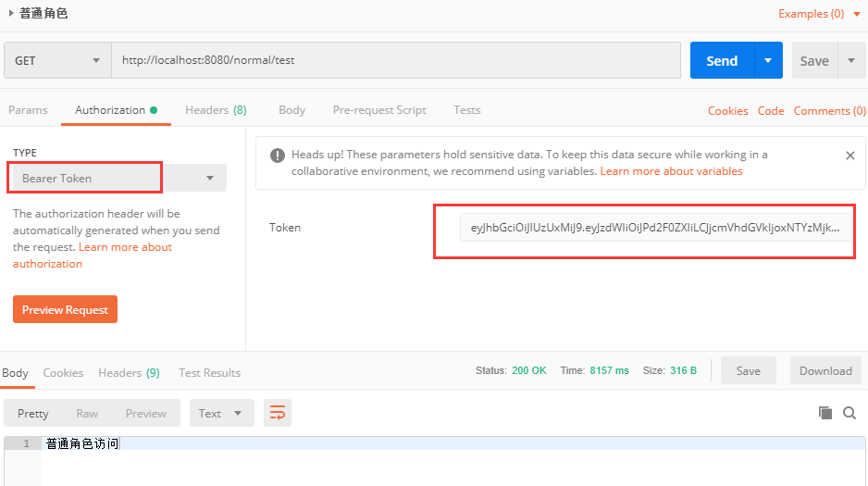Viewport: 868px width, 486px height.
Task: Expand the request name disclosure triangle
Action: click(11, 13)
